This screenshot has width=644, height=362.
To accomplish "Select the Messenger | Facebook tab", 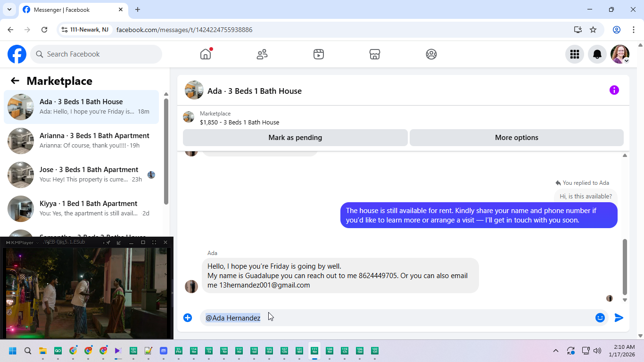I will [73, 9].
